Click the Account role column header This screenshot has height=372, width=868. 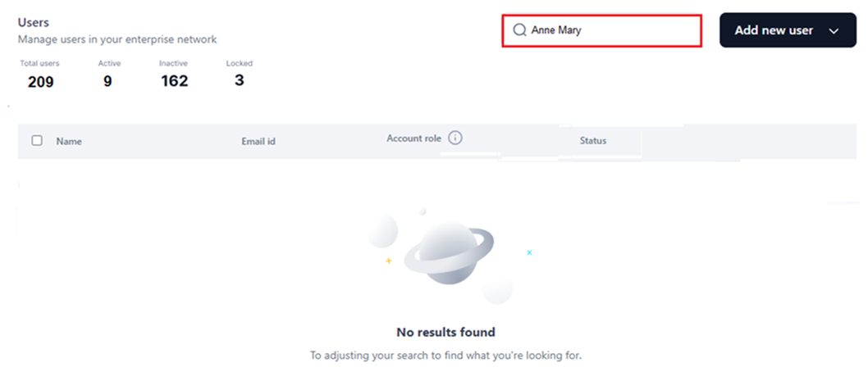(413, 138)
